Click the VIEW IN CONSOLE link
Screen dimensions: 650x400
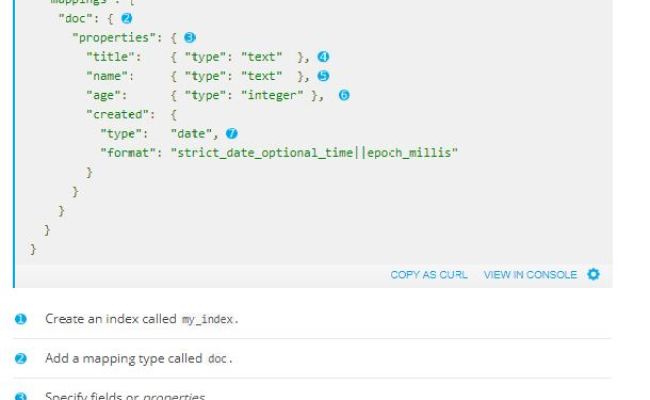(x=530, y=275)
